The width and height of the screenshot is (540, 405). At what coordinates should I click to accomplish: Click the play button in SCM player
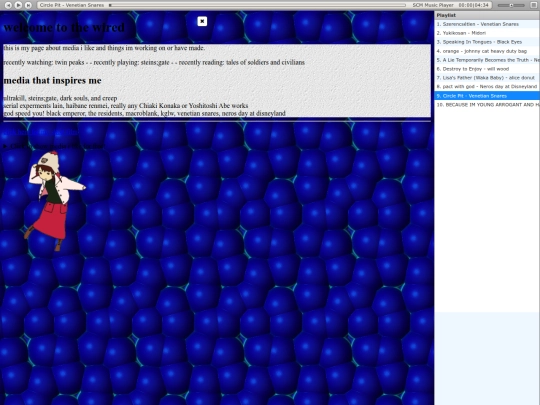click(19, 5)
